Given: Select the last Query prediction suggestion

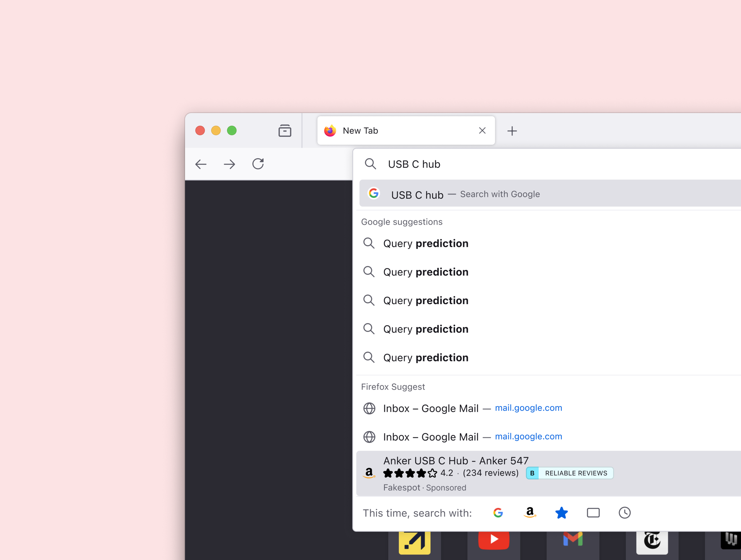Looking at the screenshot, I should [425, 358].
